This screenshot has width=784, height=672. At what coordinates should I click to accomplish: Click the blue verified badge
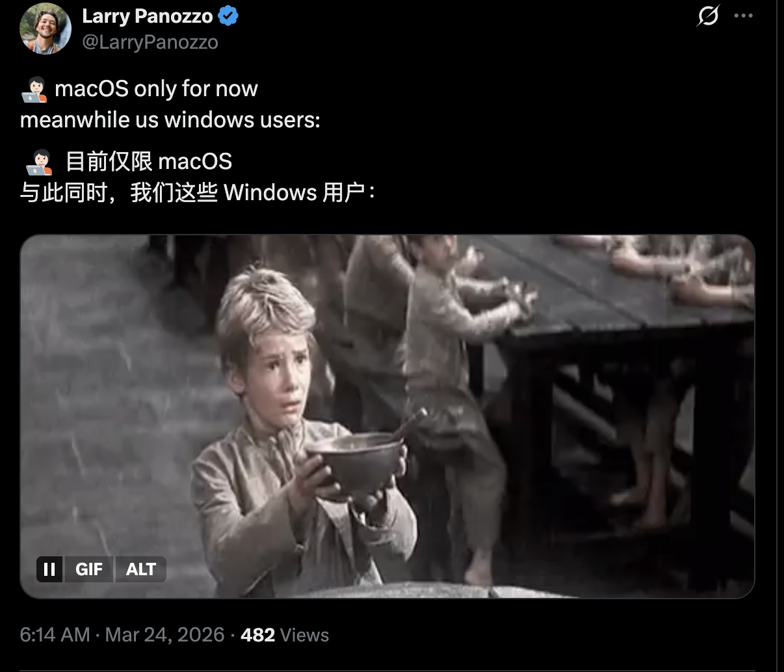pos(228,16)
